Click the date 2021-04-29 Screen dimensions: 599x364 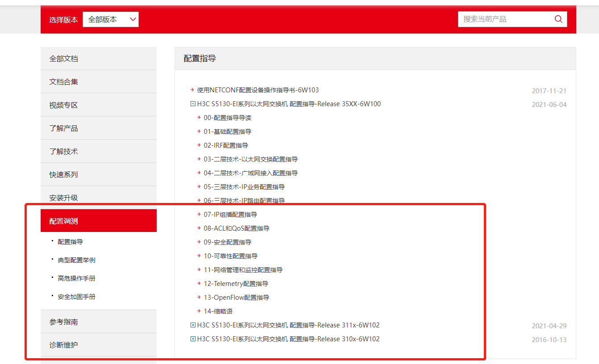click(549, 326)
